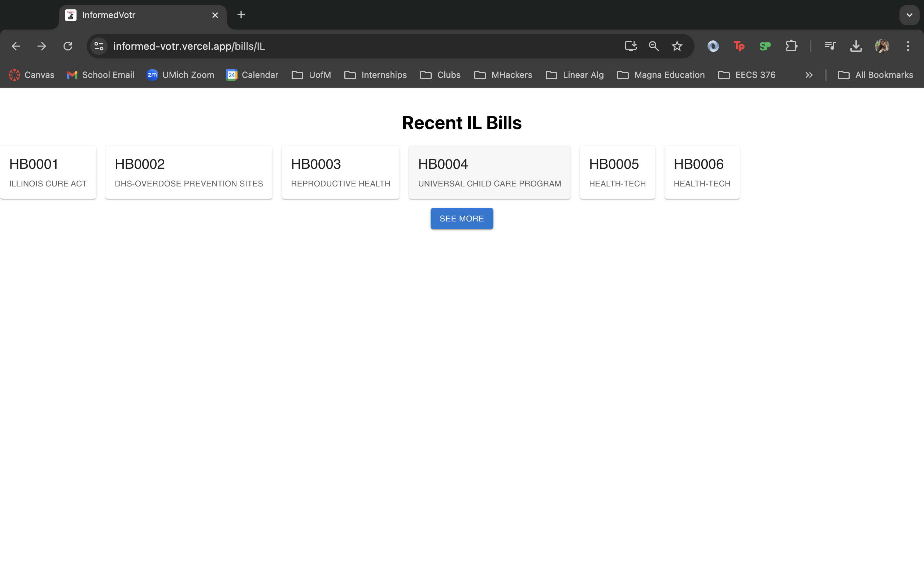
Task: Click the SEE MORE button
Action: coord(462,219)
